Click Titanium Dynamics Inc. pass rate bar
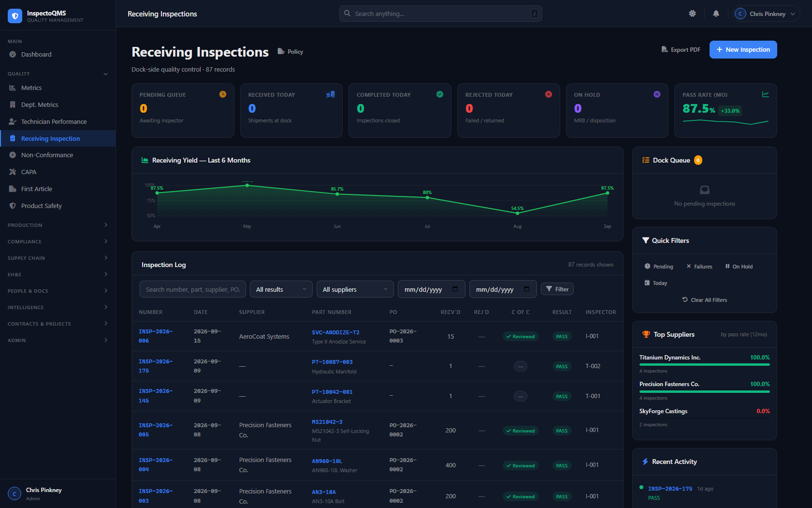Image resolution: width=812 pixels, height=508 pixels. (705, 365)
